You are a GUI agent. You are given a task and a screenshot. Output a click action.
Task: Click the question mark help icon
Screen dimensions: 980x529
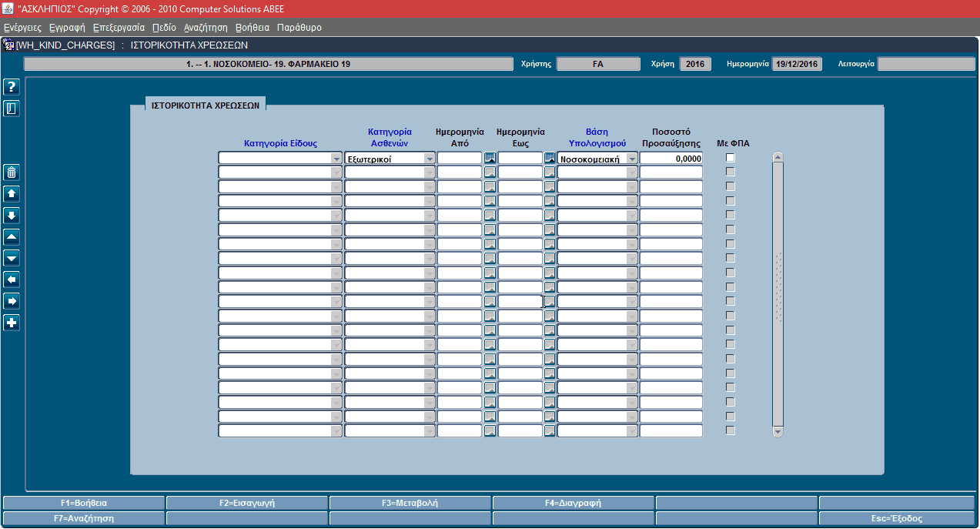click(12, 87)
